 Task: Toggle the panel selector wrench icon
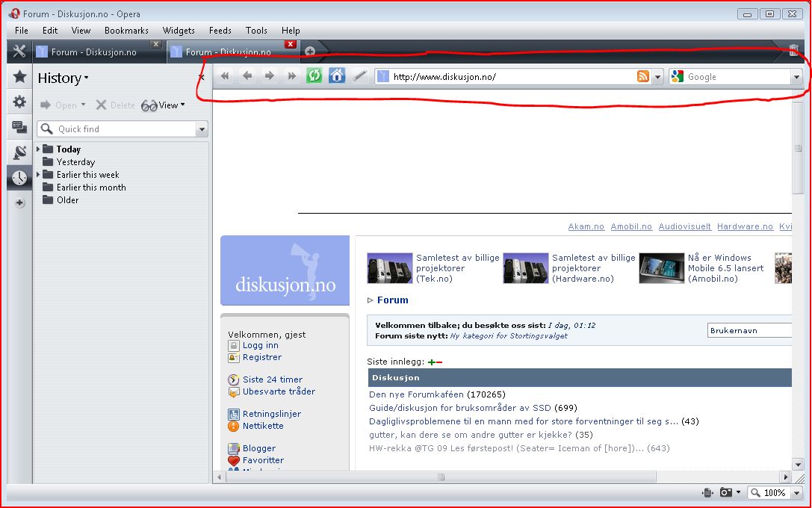point(19,52)
